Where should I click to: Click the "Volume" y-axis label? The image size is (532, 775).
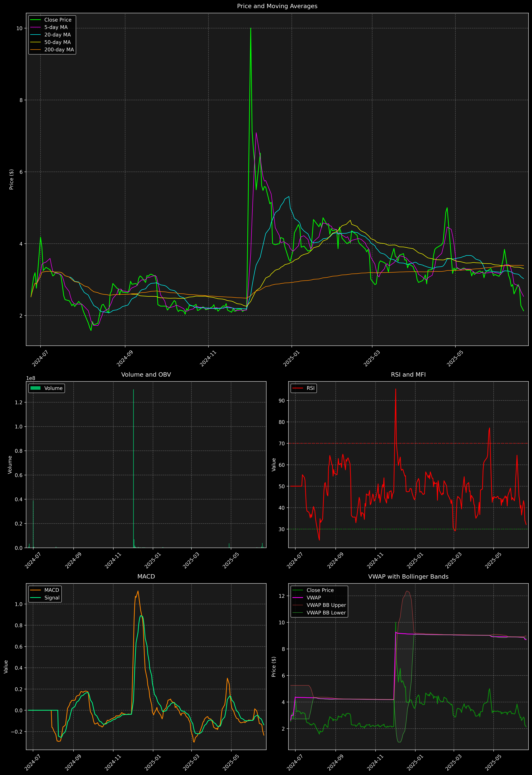point(10,464)
